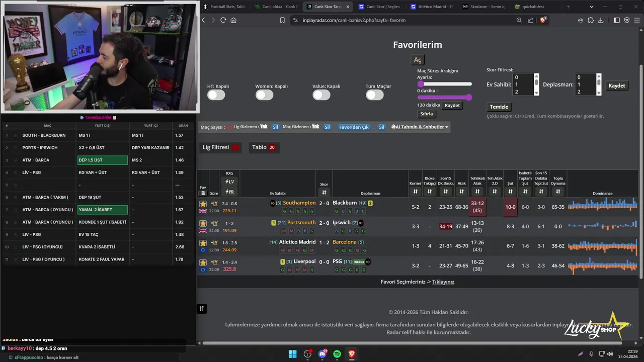Sort by Atak column arrows
The image size is (644, 362).
461,192
